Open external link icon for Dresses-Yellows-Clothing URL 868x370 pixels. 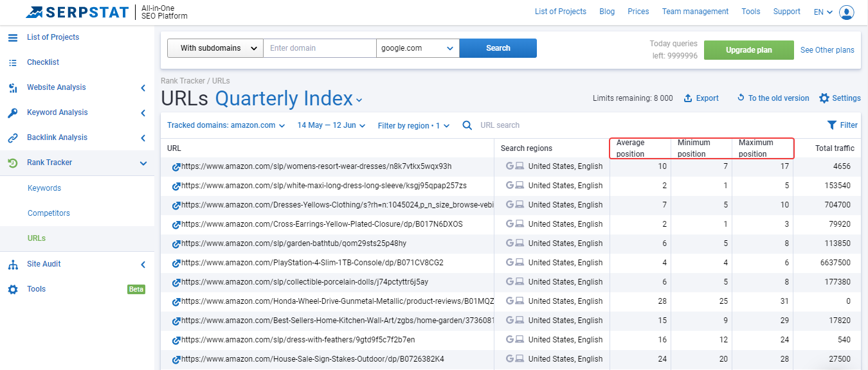[176, 206]
